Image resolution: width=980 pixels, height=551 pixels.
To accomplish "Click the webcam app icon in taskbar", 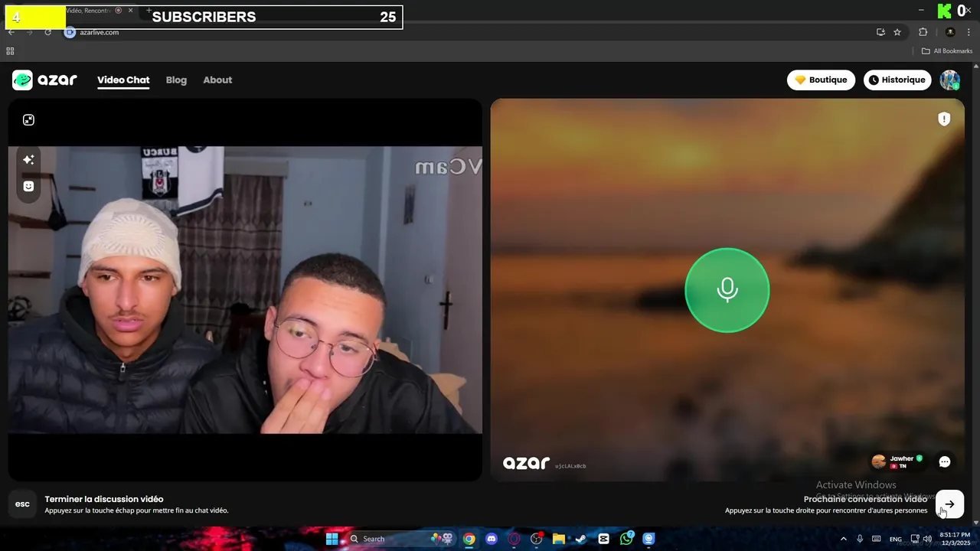I will coord(648,539).
